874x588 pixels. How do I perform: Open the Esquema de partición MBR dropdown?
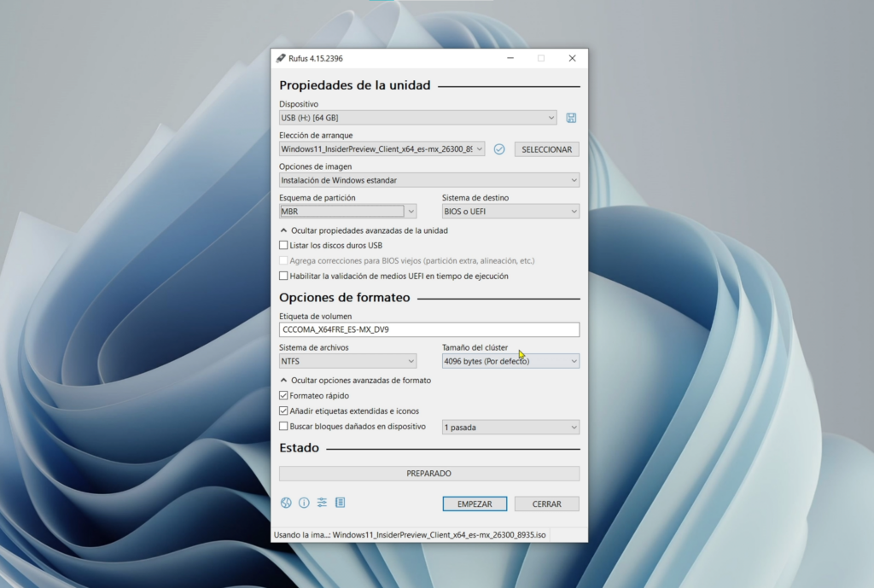pos(348,212)
